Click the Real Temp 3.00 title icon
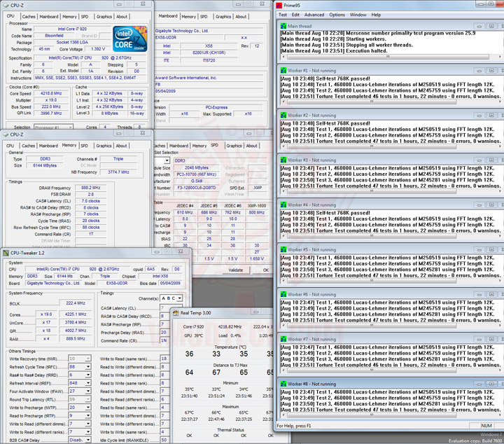Image resolution: width=504 pixels, height=444 pixels. coord(176,312)
